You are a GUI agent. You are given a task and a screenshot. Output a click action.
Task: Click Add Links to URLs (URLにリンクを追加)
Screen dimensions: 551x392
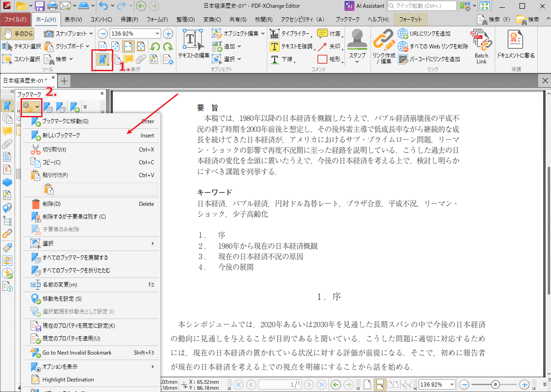[424, 34]
